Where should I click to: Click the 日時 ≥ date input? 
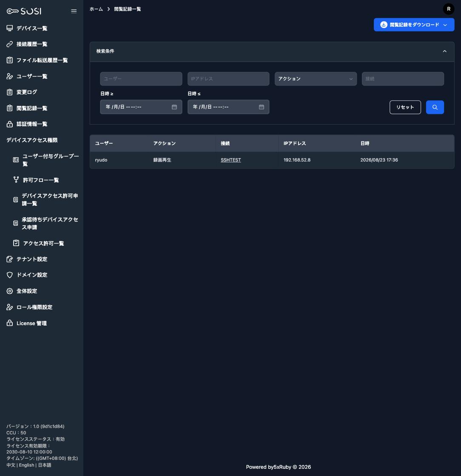pyautogui.click(x=141, y=107)
